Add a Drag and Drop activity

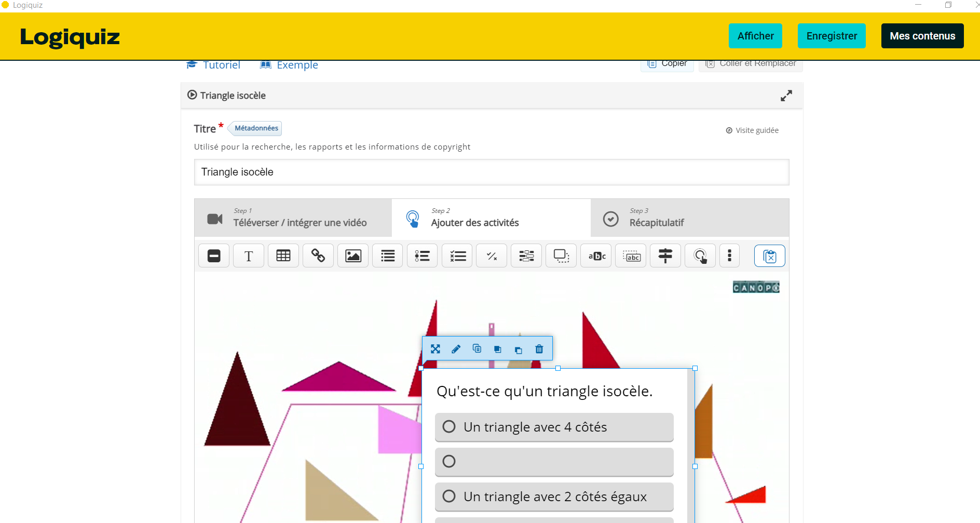coord(562,256)
